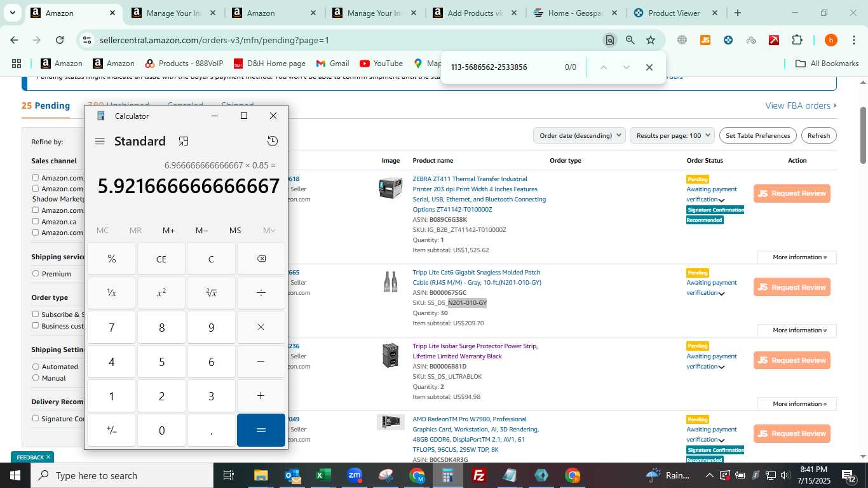Viewport: 868px width, 488px height.
Task: Open the AMD Radeon Pro W7900 product link
Action: (x=475, y=434)
